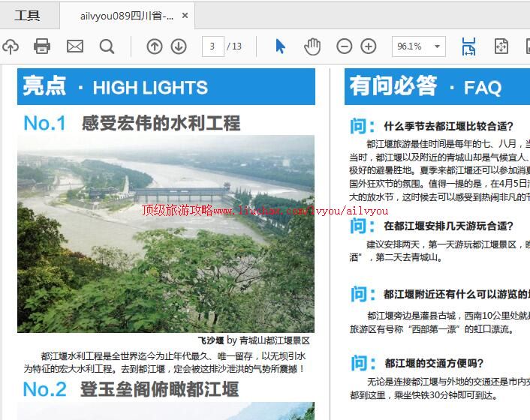Click the upload to cloud icon
530x420 pixels.
pyautogui.click(x=10, y=46)
